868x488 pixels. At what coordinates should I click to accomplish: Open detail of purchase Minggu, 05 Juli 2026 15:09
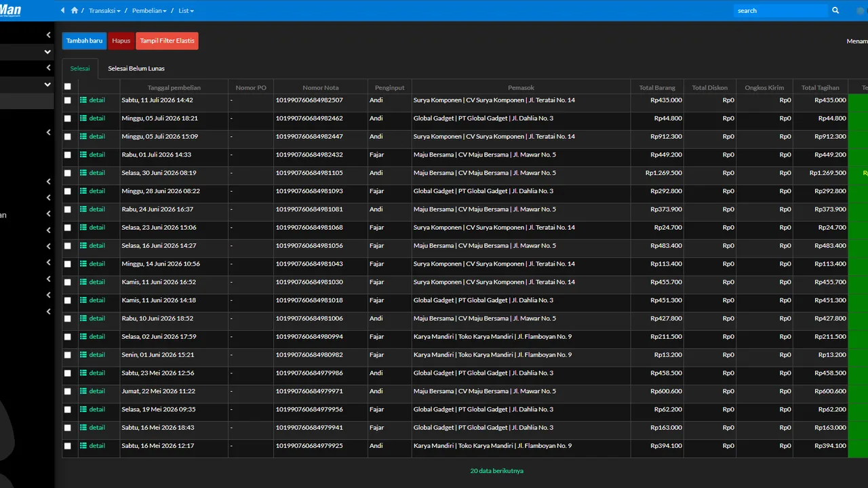(92, 137)
